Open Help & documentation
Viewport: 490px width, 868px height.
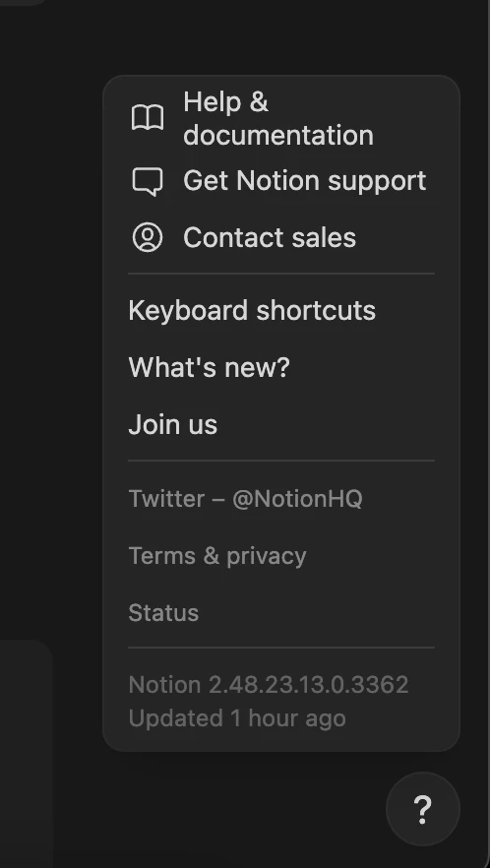(281, 118)
